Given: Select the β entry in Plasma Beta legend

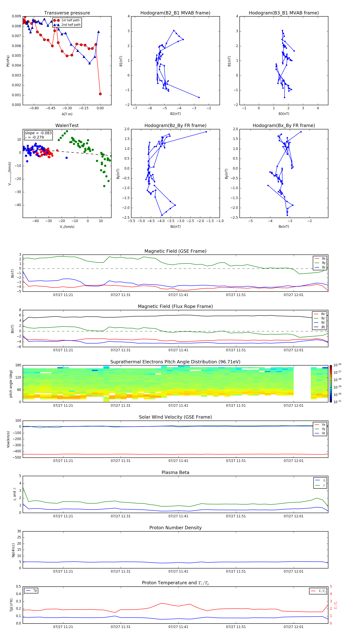Looking at the screenshot, I should pyautogui.click(x=320, y=485).
